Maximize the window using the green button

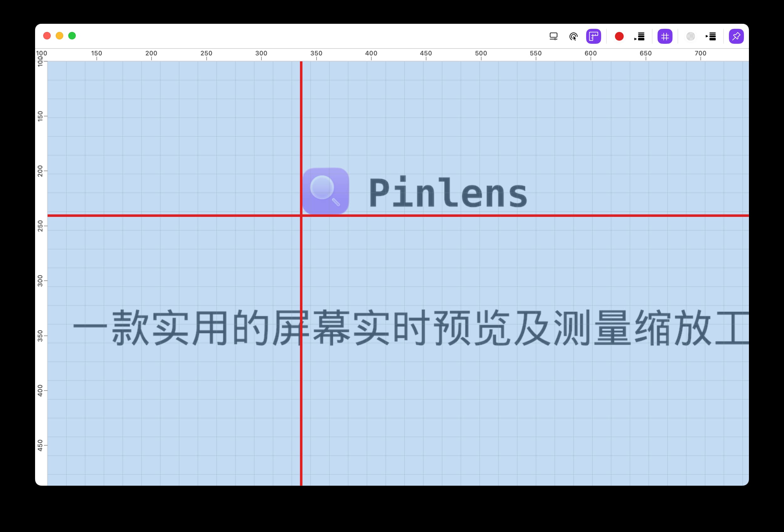[72, 36]
